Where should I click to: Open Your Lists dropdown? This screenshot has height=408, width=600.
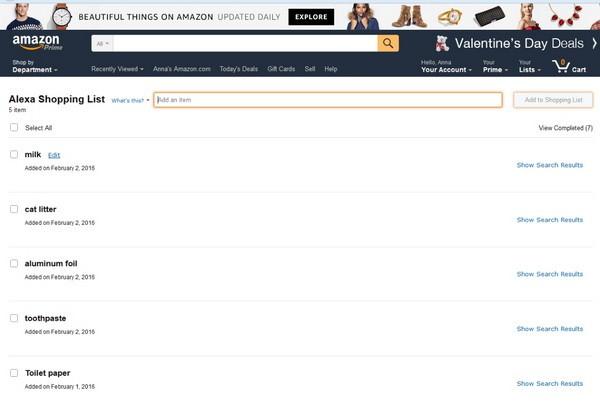[530, 66]
